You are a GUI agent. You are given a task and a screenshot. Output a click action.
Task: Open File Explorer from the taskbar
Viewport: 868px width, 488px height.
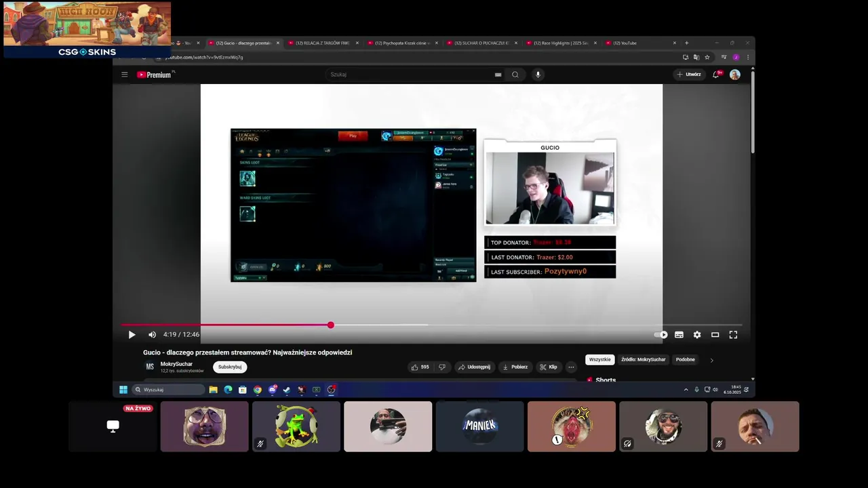(213, 390)
